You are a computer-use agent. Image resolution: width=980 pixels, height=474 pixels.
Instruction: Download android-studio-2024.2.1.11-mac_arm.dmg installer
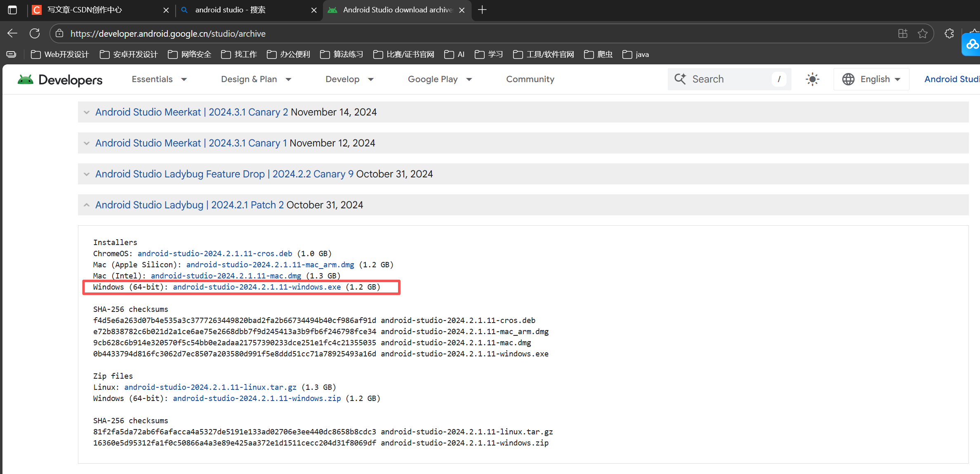tap(270, 264)
